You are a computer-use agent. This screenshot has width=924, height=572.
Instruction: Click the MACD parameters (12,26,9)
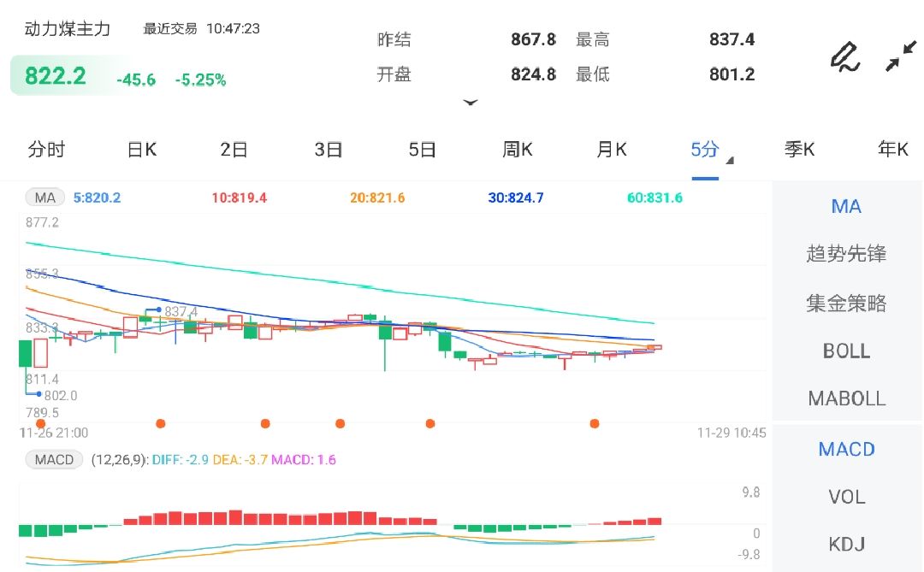(121, 460)
